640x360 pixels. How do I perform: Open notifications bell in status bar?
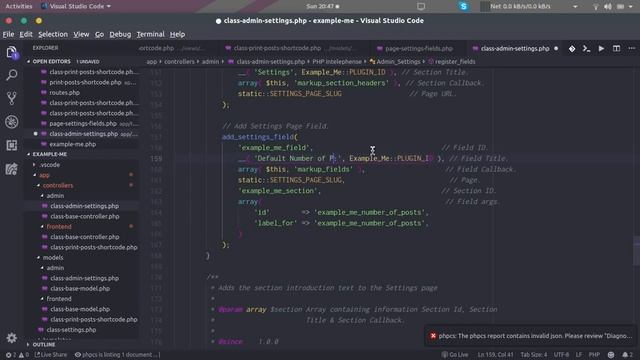click(x=627, y=355)
